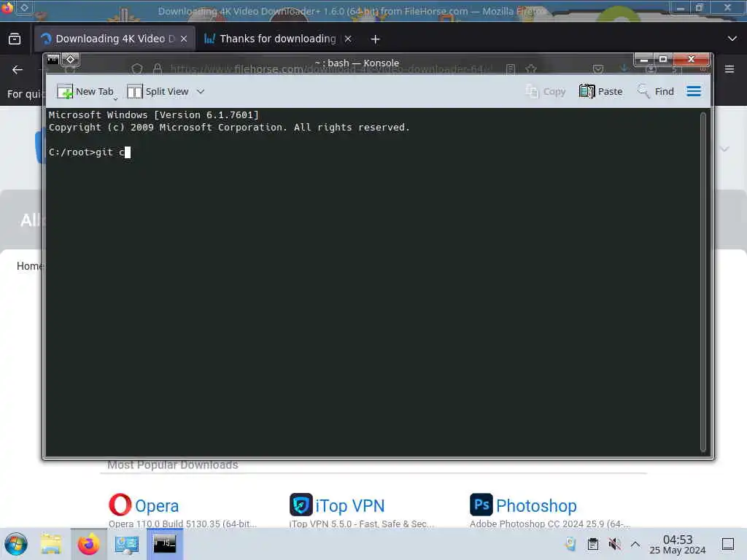Click the Opera logo icon

(x=120, y=505)
